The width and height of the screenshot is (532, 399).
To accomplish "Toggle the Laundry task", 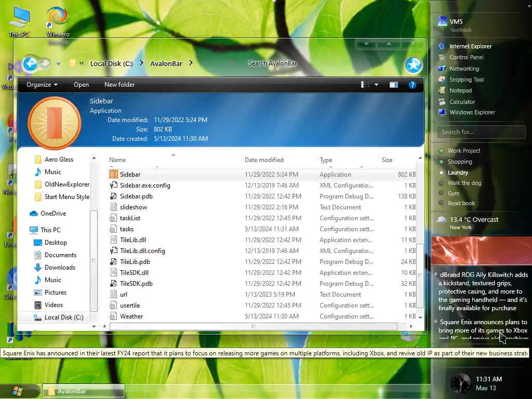I will coord(454,172).
